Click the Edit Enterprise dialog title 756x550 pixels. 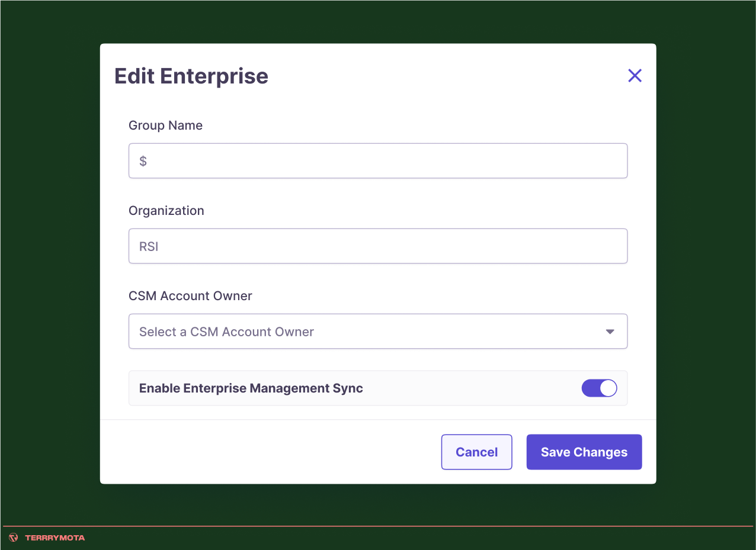coord(191,76)
